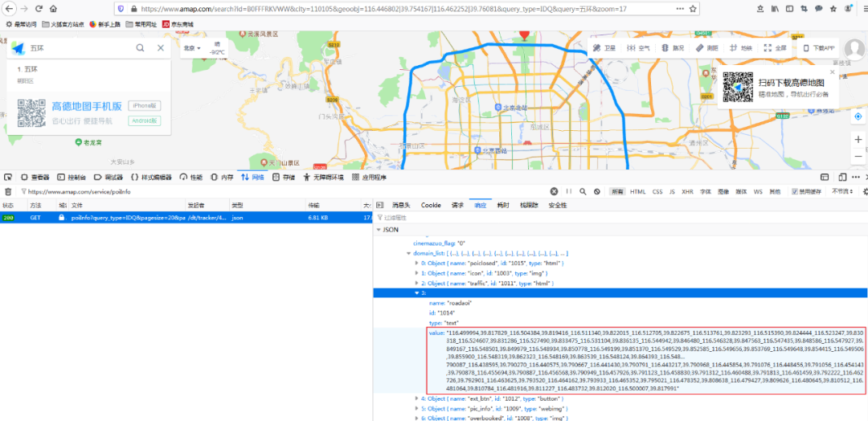Filter network requests by XHR
This screenshot has height=421, width=868.
point(687,192)
